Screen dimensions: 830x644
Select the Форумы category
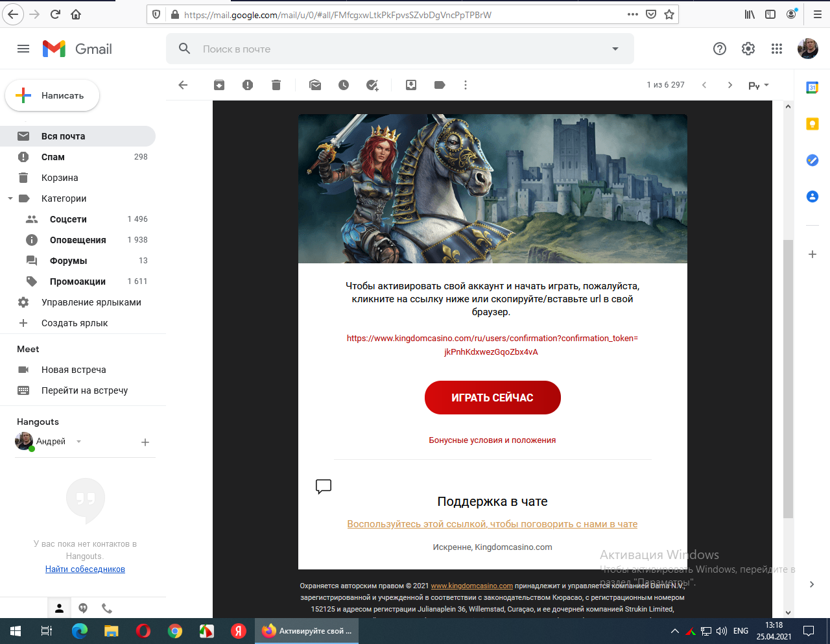pos(78,261)
